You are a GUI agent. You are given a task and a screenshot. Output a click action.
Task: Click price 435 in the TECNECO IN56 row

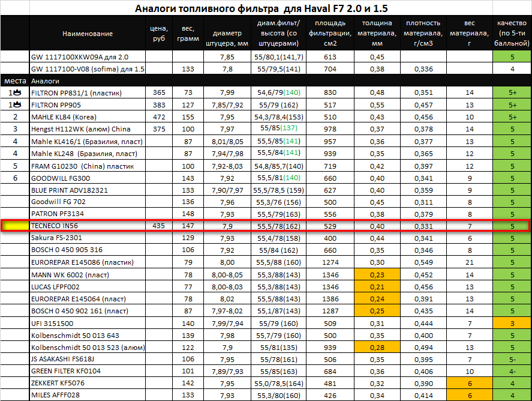point(159,226)
